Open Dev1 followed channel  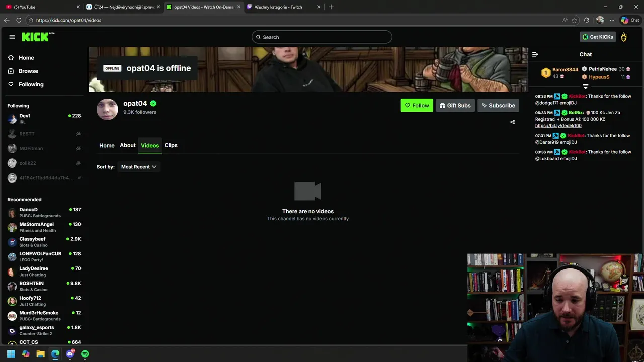pos(44,119)
